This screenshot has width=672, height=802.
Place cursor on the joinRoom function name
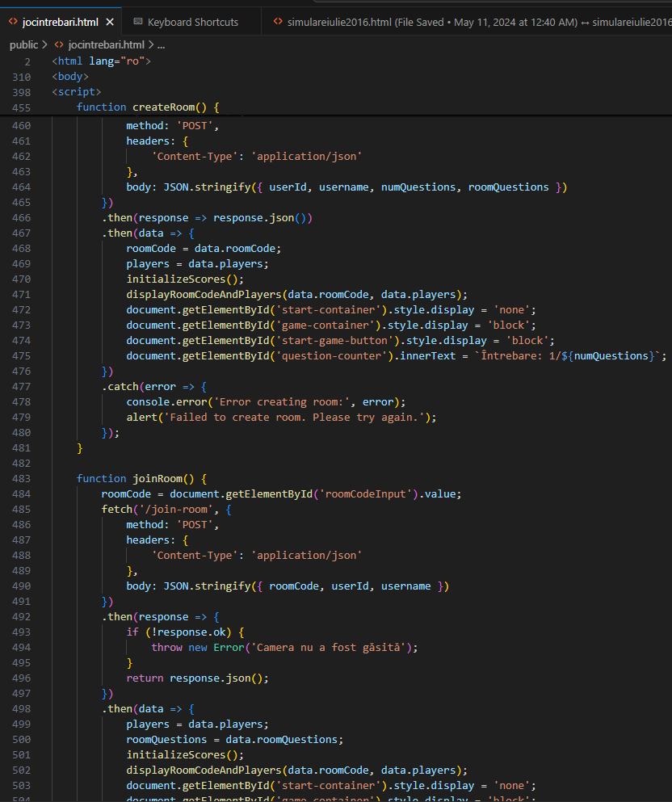[x=157, y=478]
